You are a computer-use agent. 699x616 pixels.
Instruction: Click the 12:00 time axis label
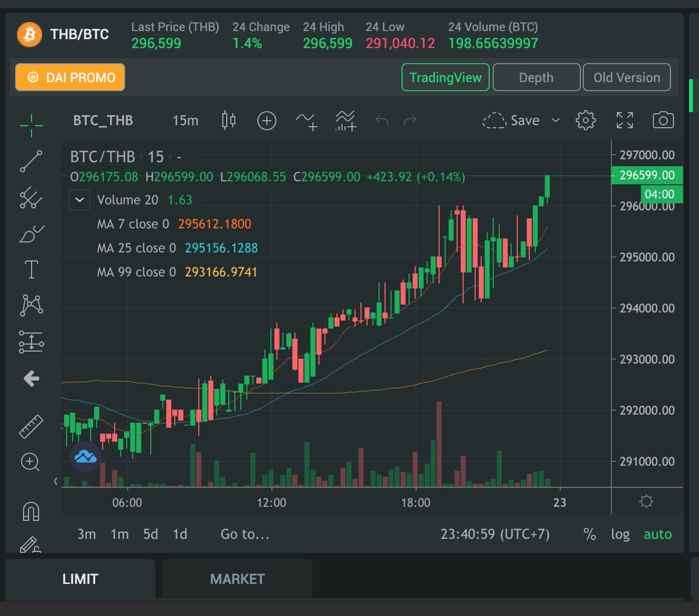pos(271,502)
